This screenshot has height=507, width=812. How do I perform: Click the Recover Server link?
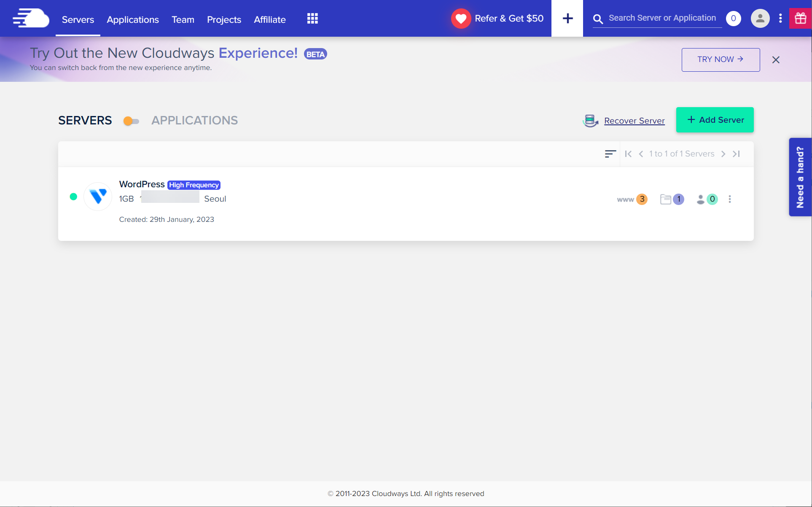click(634, 121)
